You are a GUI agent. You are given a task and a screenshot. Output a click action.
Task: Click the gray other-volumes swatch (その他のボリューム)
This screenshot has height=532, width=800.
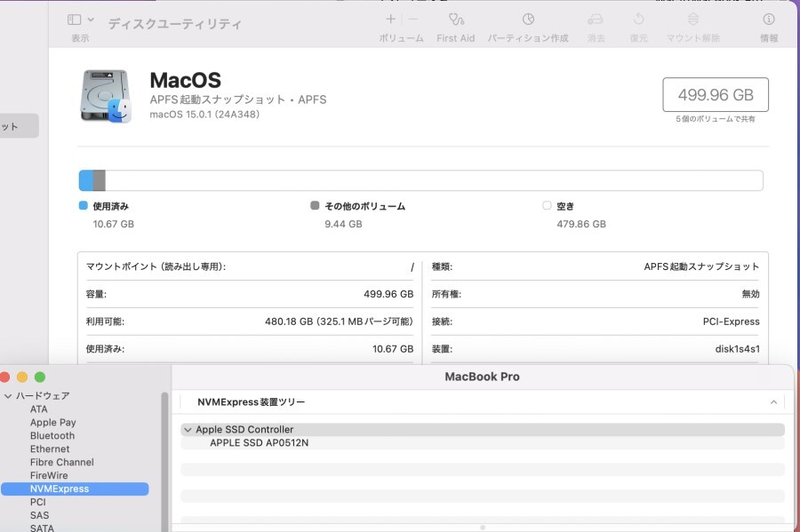pos(315,205)
